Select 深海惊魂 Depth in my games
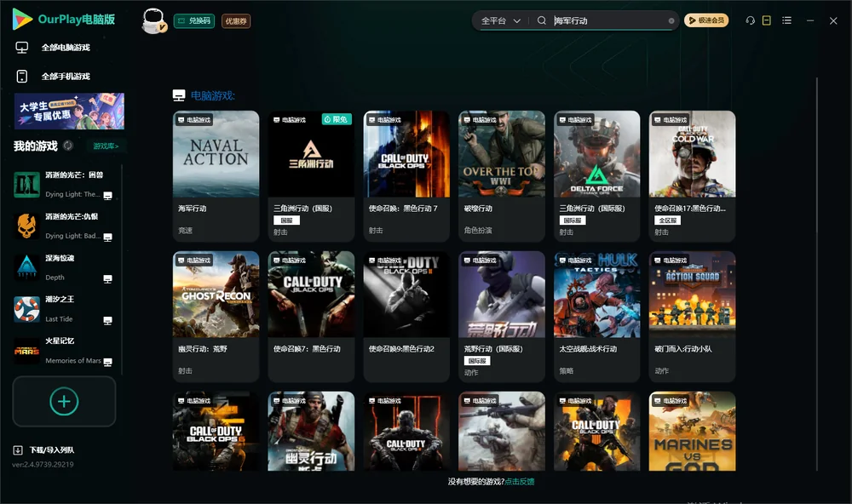 click(62, 267)
